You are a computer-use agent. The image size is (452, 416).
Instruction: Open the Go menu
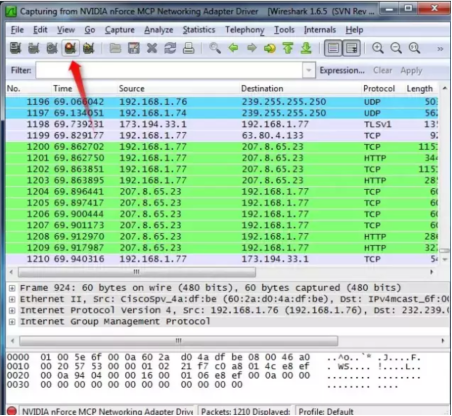click(90, 30)
